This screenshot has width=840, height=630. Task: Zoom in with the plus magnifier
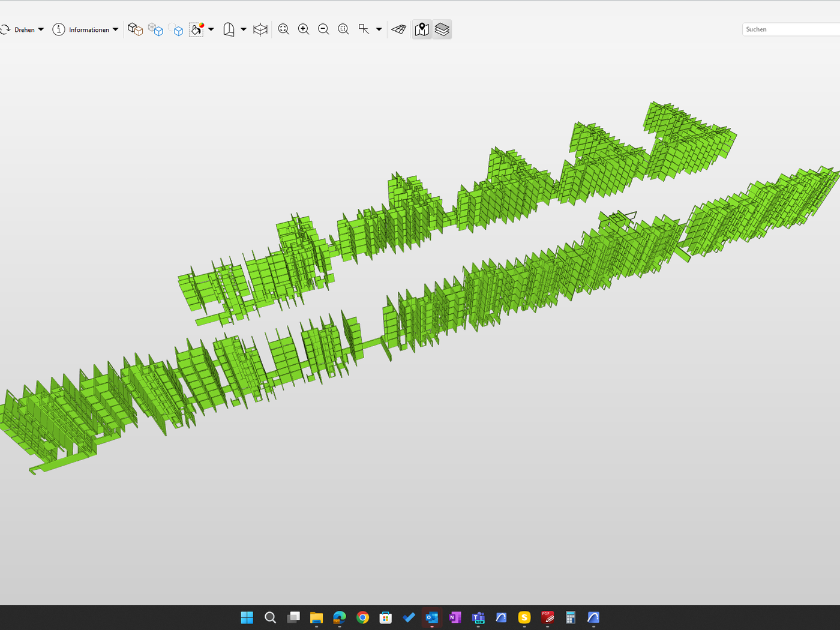[x=304, y=29]
